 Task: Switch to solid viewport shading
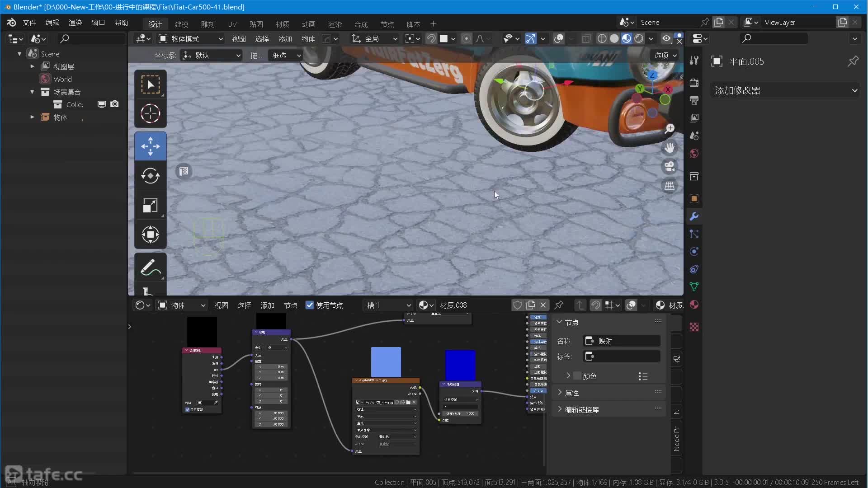point(614,39)
